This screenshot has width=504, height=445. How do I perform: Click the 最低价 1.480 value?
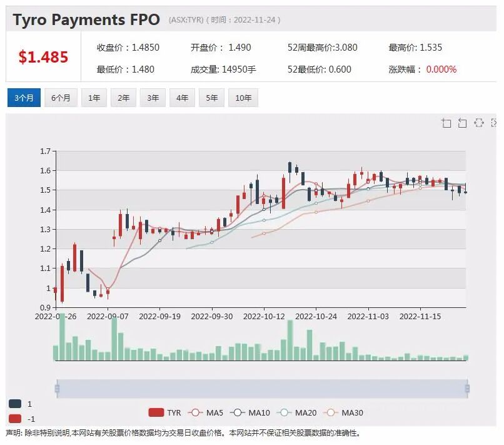(x=125, y=69)
